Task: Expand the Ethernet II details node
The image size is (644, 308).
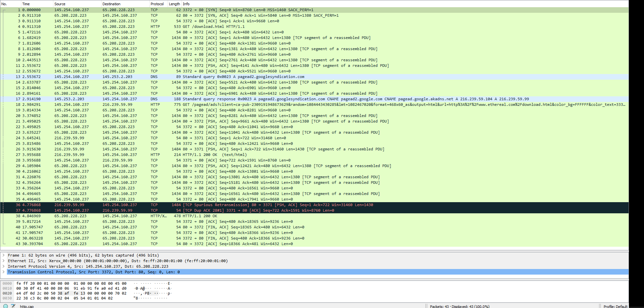Action: [4, 261]
